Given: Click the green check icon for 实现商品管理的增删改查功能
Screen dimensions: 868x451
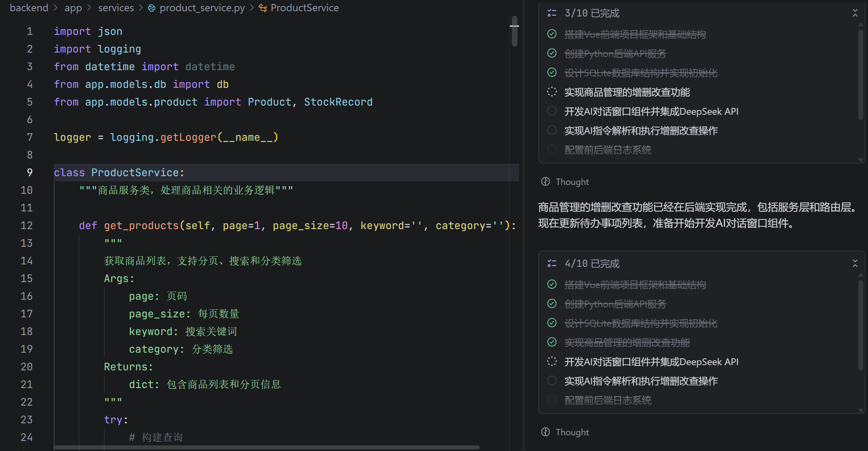Looking at the screenshot, I should click(x=552, y=342).
